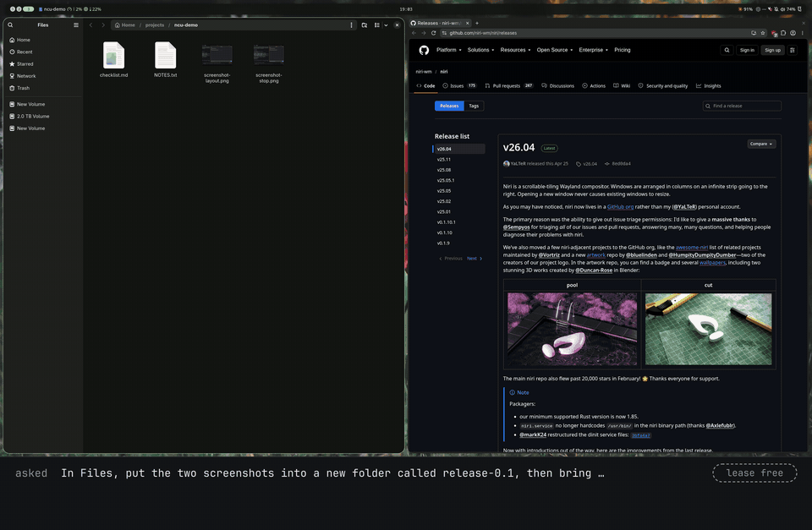Open the Pricing link on GitHub
This screenshot has height=530, width=812.
623,50
